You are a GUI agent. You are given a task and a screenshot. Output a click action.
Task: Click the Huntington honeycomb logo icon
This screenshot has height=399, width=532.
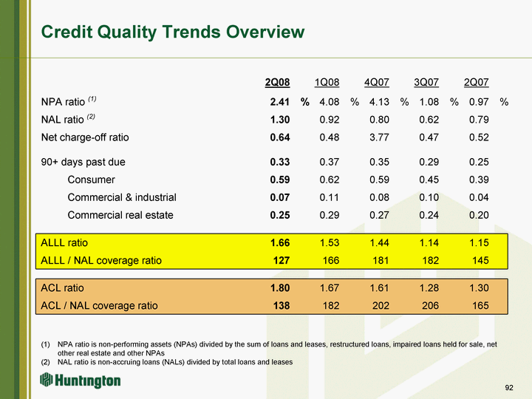click(x=46, y=381)
